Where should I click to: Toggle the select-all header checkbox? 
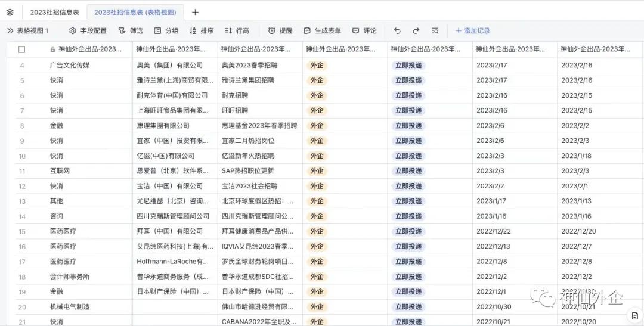tap(22, 49)
